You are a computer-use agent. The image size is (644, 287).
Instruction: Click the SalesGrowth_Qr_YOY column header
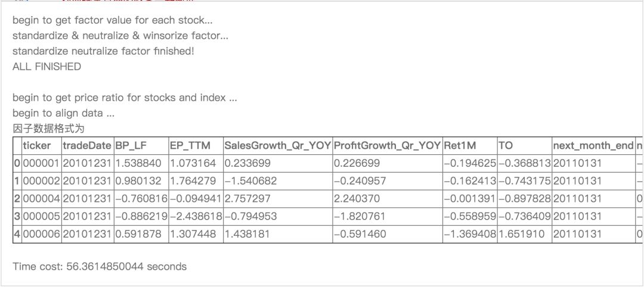pos(277,145)
